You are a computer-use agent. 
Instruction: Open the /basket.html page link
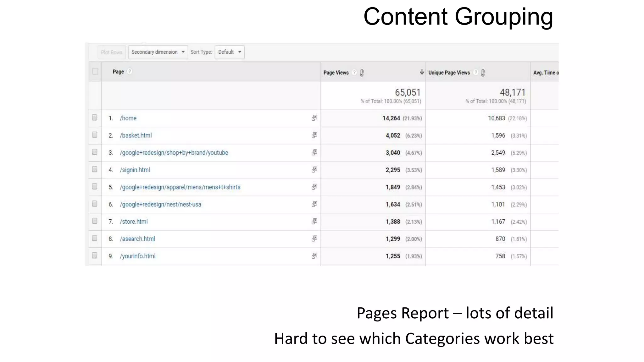pyautogui.click(x=136, y=135)
